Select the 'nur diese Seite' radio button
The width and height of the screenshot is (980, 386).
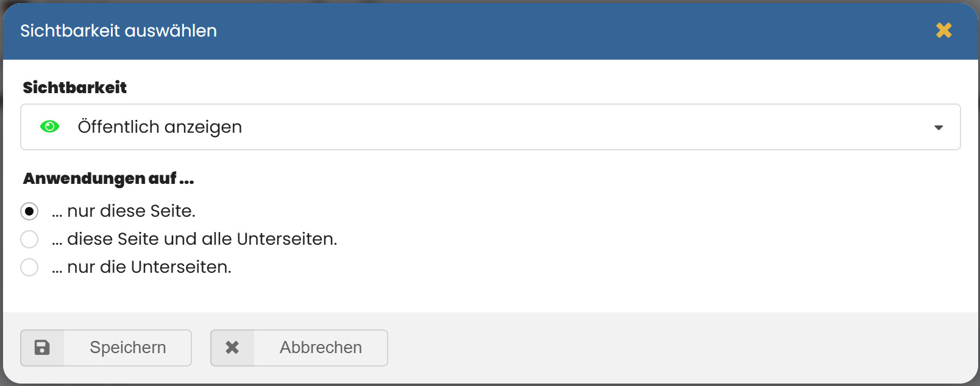coord(29,211)
